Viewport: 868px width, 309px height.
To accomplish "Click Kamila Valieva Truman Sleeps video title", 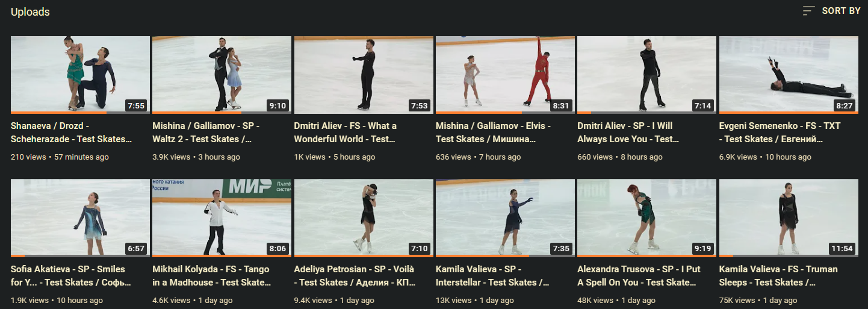I will pyautogui.click(x=778, y=276).
